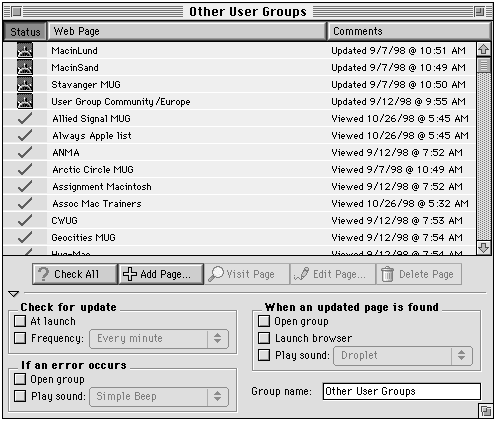Image resolution: width=496 pixels, height=421 pixels.
Task: Sort by the Comments column header
Action: pos(409,31)
